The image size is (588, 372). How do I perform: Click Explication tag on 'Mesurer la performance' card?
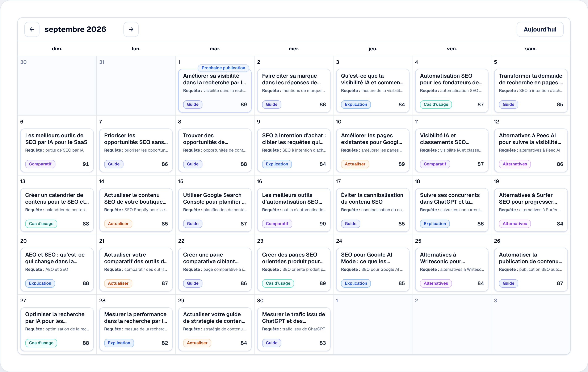point(119,343)
